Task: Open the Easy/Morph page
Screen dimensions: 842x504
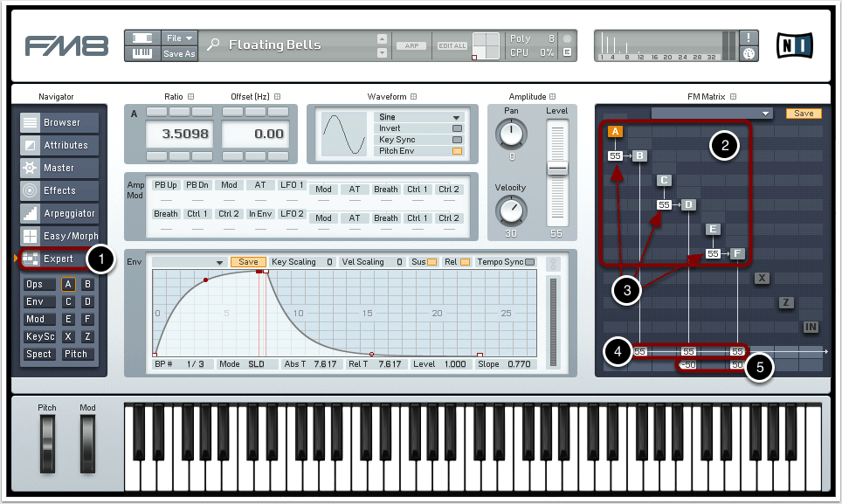Action: 59,236
